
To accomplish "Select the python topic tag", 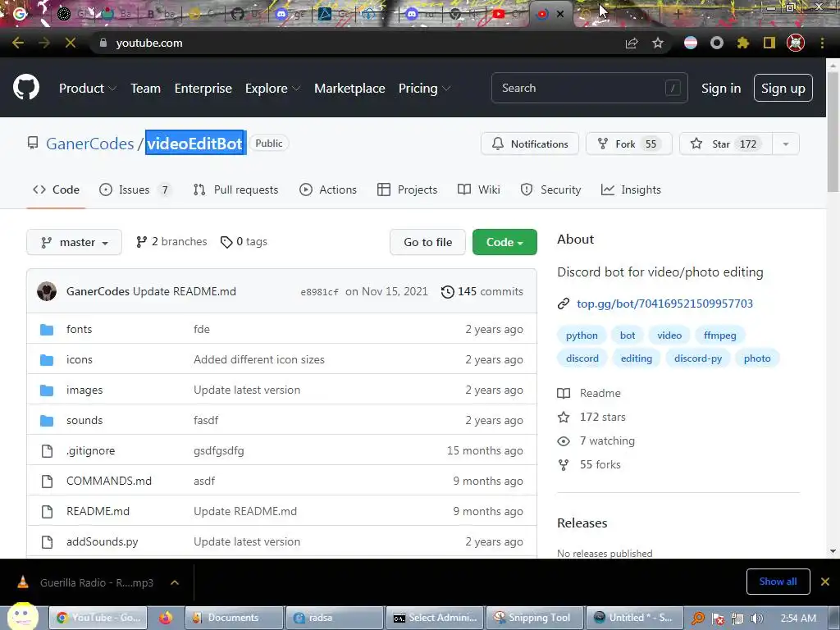I will coord(582,336).
